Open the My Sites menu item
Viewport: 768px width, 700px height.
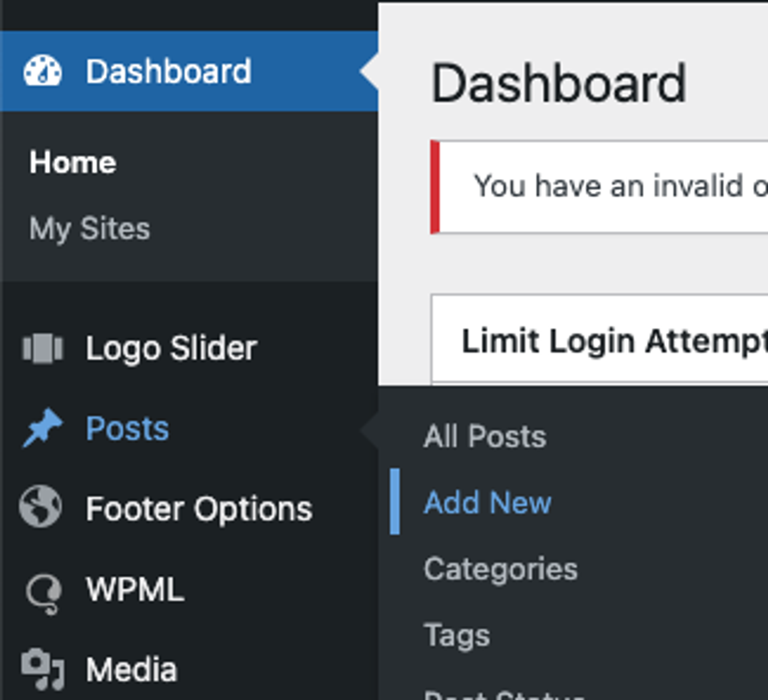coord(90,228)
